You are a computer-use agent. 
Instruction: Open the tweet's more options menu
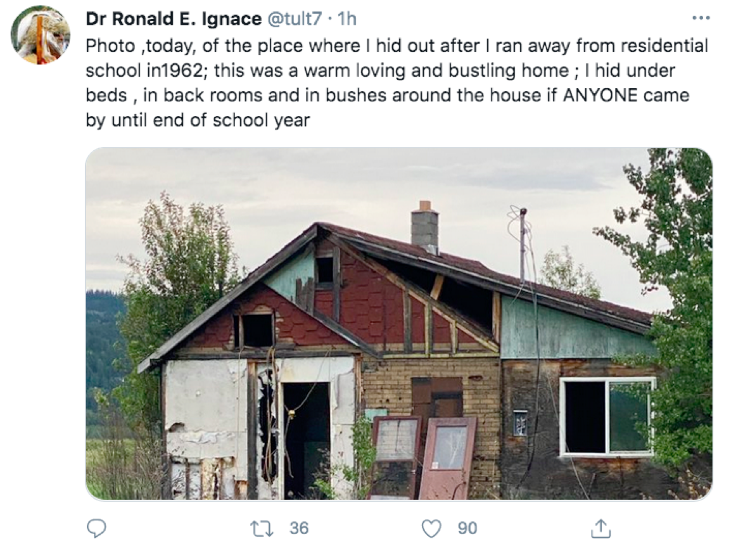701,18
